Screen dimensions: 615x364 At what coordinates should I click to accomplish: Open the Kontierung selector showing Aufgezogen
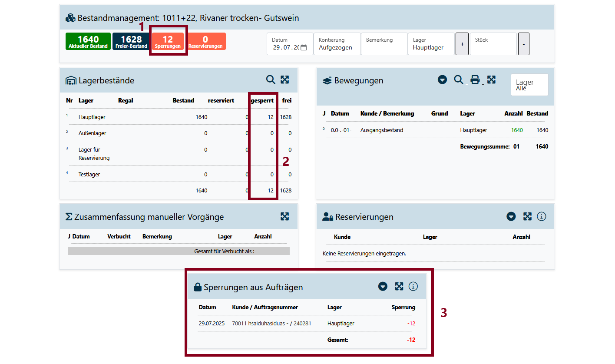pos(337,44)
